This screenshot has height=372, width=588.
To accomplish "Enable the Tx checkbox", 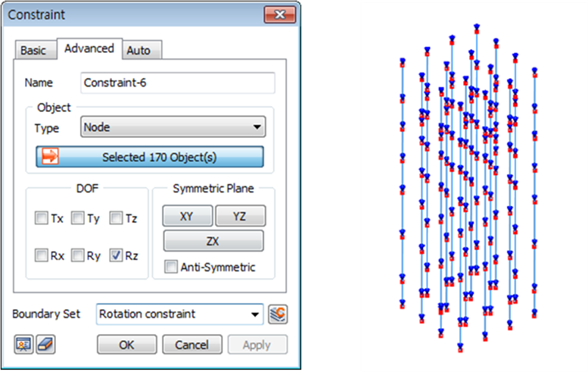I will point(41,218).
